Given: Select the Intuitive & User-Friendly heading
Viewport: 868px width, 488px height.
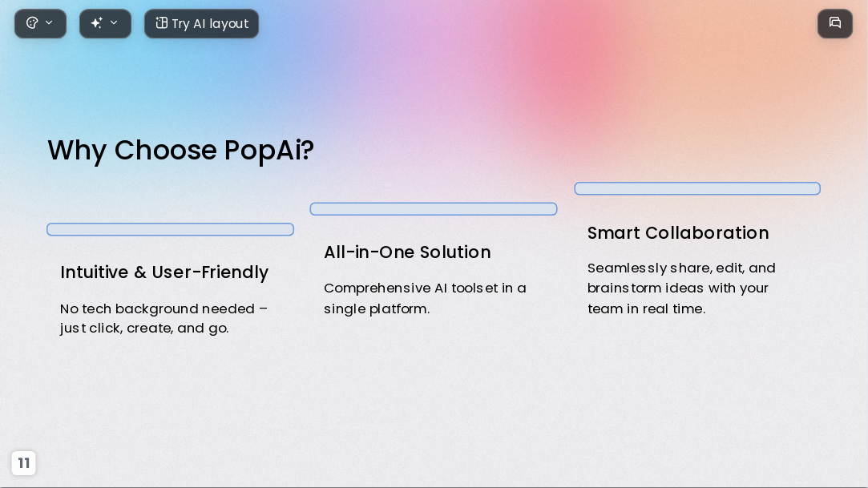Looking at the screenshot, I should (x=164, y=272).
